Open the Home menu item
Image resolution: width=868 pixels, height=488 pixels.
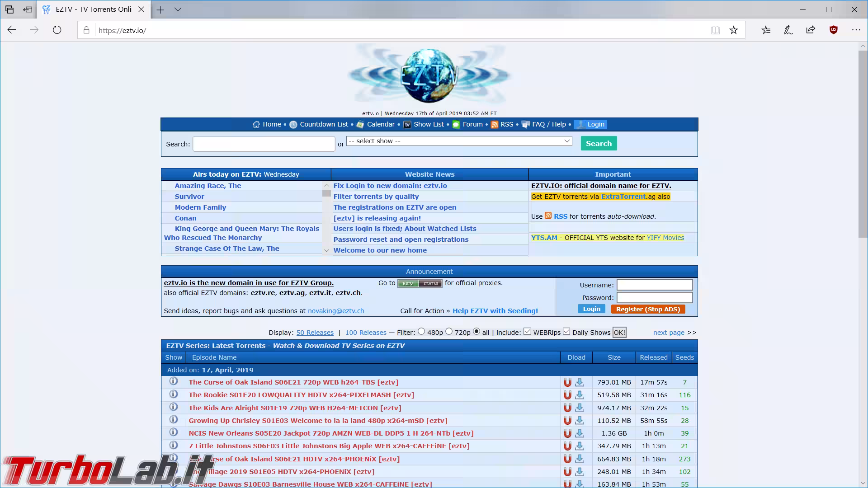[x=267, y=125]
